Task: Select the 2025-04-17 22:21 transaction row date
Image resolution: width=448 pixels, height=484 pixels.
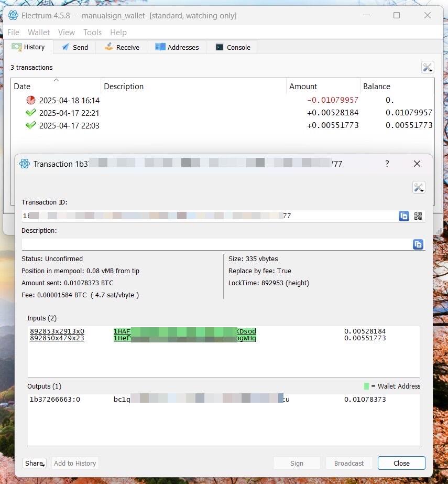Action: pos(69,113)
